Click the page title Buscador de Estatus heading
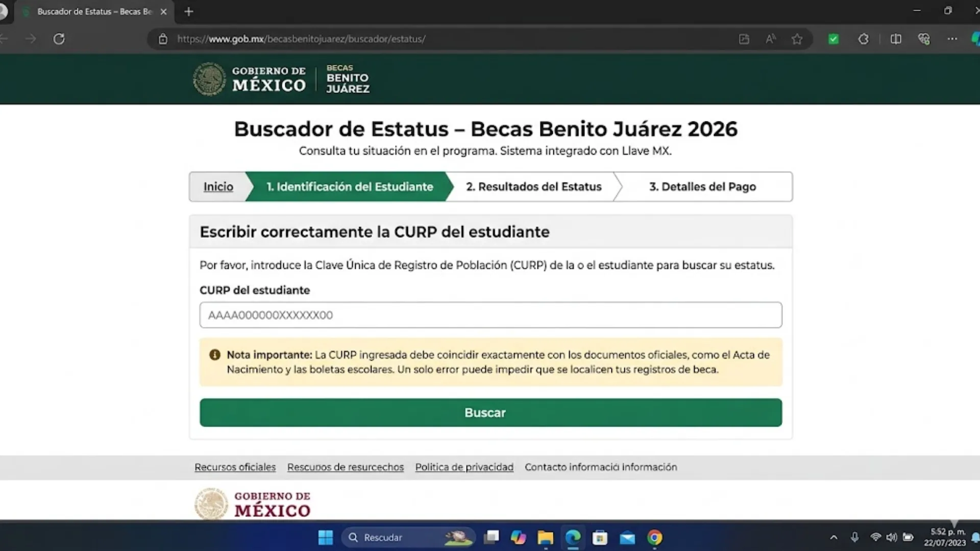980x551 pixels. point(486,129)
